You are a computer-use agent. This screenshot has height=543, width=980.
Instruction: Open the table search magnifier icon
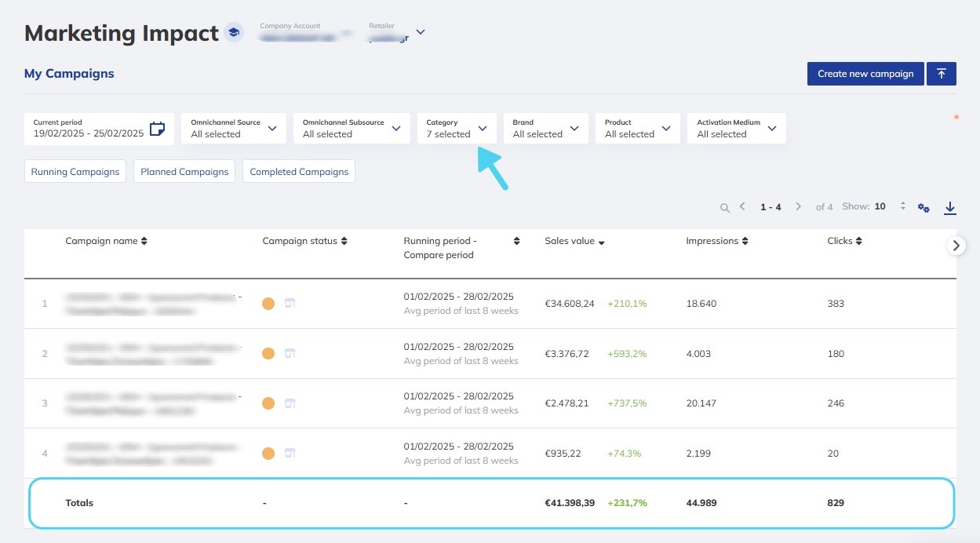pos(725,208)
